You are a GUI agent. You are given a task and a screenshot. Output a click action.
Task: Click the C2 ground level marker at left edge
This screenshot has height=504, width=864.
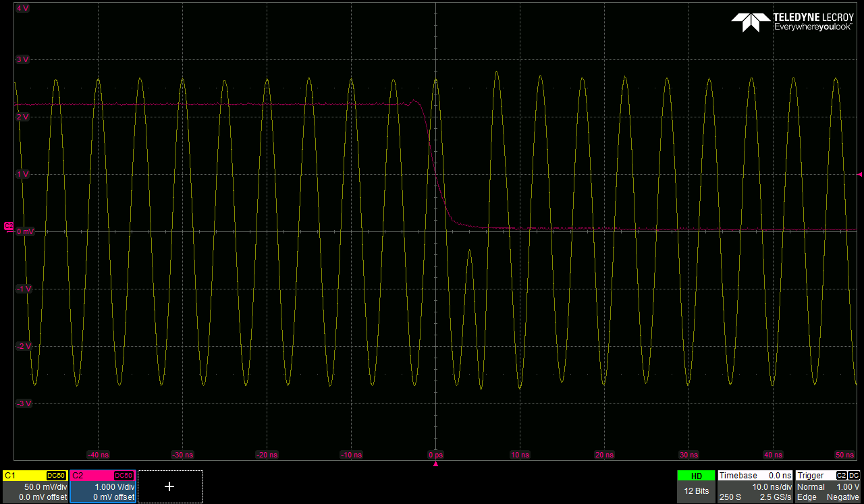tap(8, 227)
